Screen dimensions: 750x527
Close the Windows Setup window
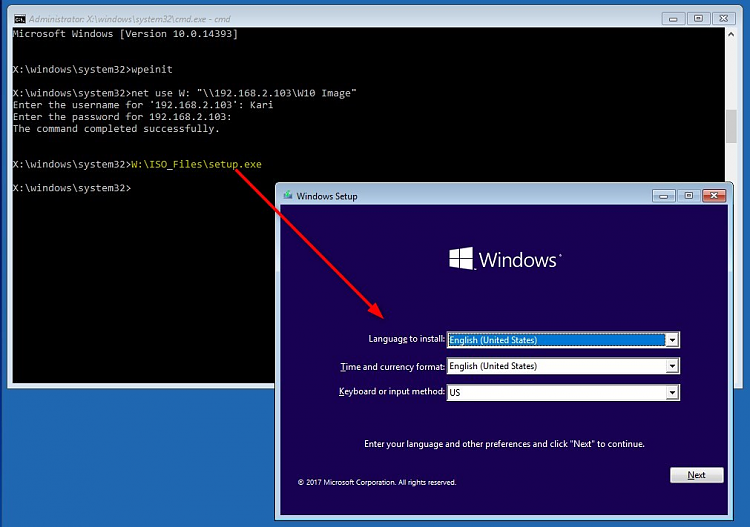[x=714, y=196]
